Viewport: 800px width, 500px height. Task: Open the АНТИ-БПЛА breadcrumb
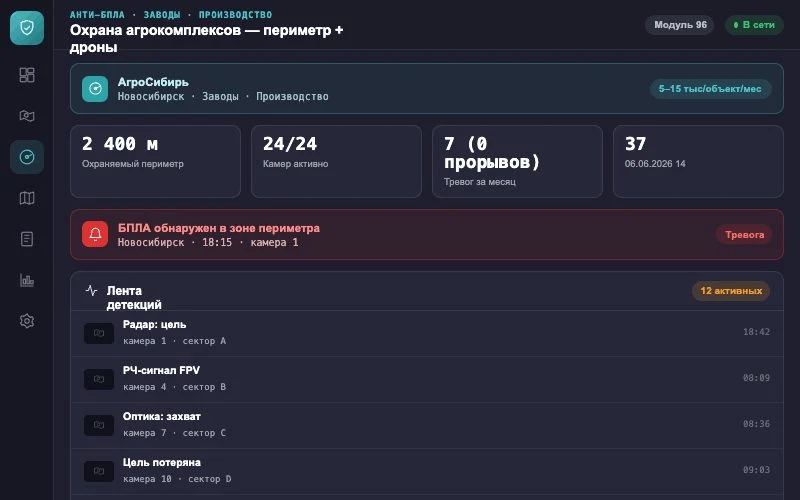[x=97, y=15]
